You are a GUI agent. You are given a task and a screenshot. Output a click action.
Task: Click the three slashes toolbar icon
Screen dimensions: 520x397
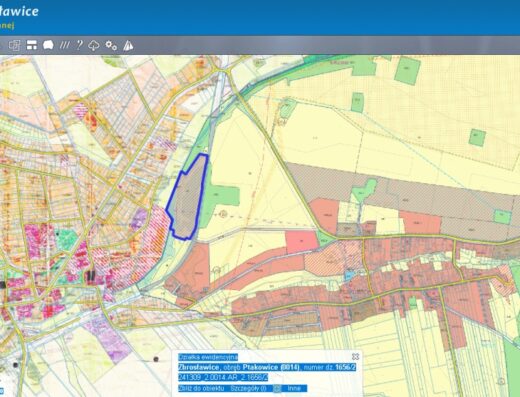point(64,45)
